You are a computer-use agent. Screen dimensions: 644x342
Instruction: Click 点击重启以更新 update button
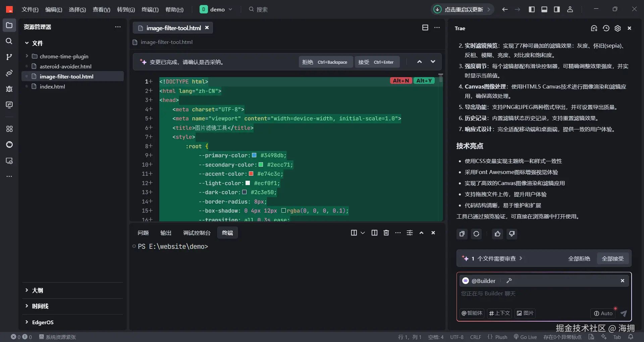click(x=463, y=9)
